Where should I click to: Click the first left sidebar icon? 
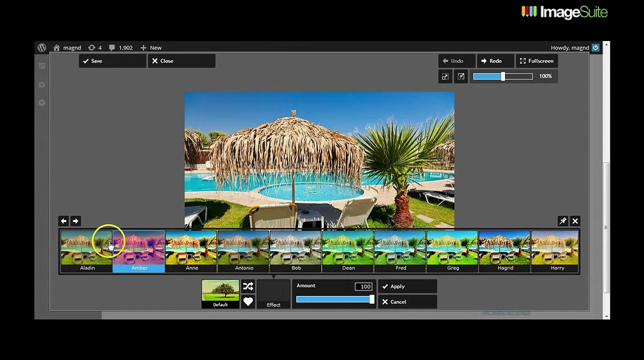(x=42, y=65)
